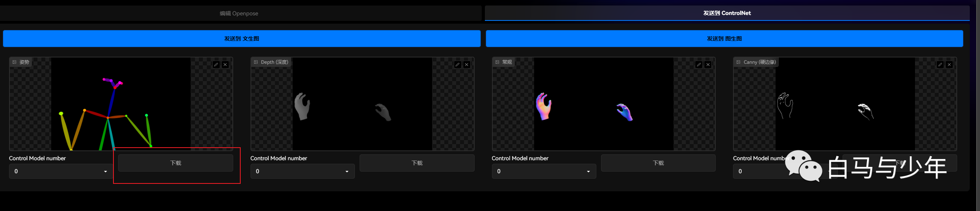Clear the Canny (硬边缘) image with X icon
This screenshot has height=211, width=980.
point(949,65)
